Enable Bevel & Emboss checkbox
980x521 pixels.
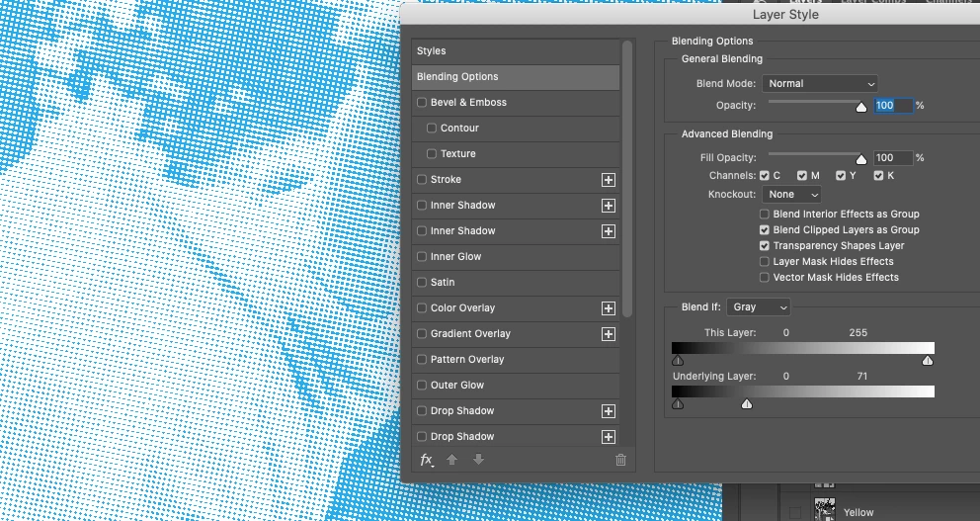422,103
